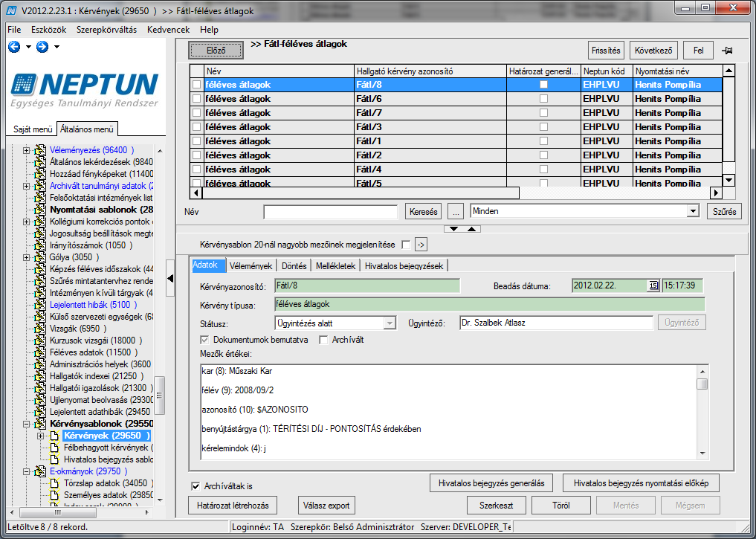
Task: Click the Vizsgák (6950) tree icon
Action: pyautogui.click(x=40, y=329)
